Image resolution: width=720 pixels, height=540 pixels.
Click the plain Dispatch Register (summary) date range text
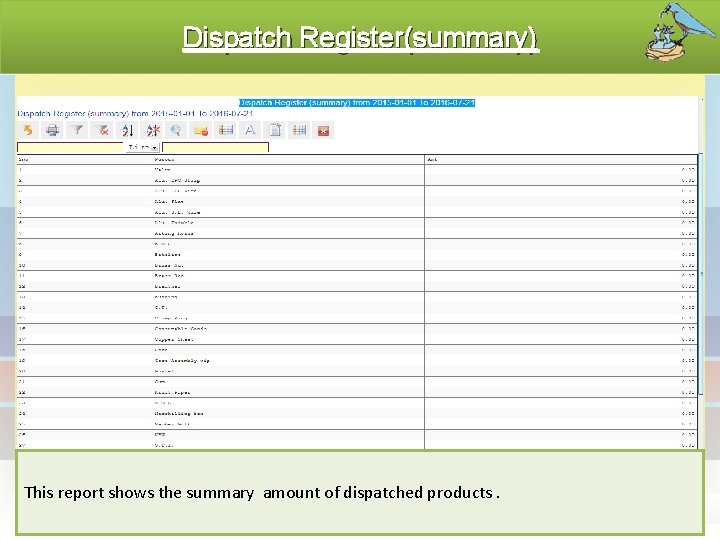(x=135, y=113)
